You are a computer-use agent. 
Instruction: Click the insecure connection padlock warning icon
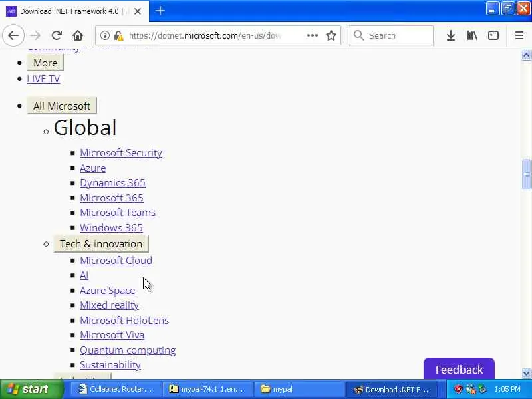[x=118, y=35]
